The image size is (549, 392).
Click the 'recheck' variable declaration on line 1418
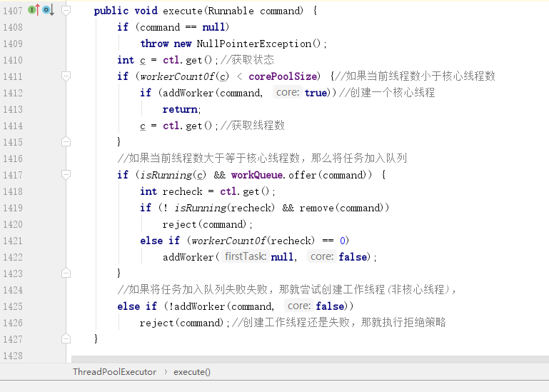183,191
